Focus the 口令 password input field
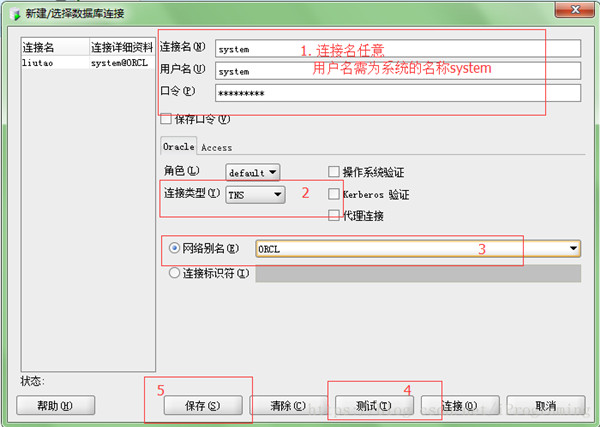The width and height of the screenshot is (600, 427). point(398,93)
